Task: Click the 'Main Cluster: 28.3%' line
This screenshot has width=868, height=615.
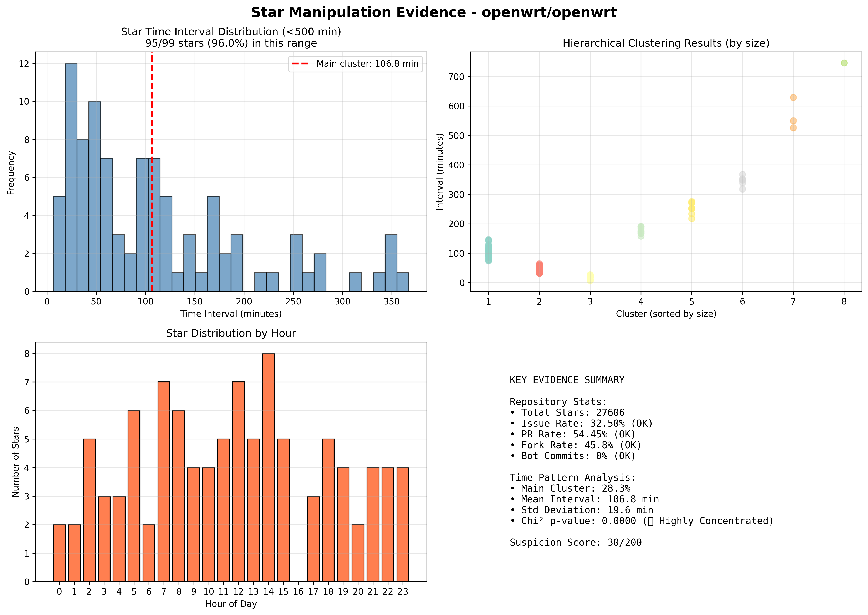Action: tap(570, 488)
